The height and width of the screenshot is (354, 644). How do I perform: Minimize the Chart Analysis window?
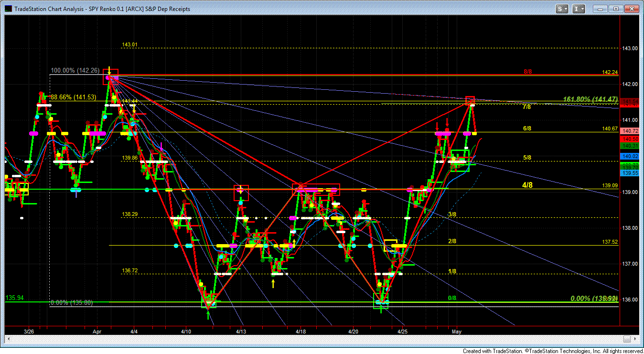click(600, 9)
